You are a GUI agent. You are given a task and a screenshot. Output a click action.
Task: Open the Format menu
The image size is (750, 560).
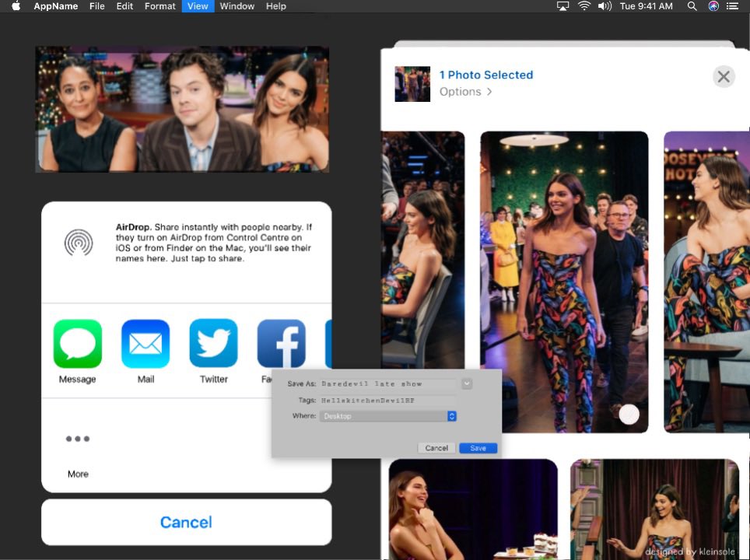tap(159, 6)
